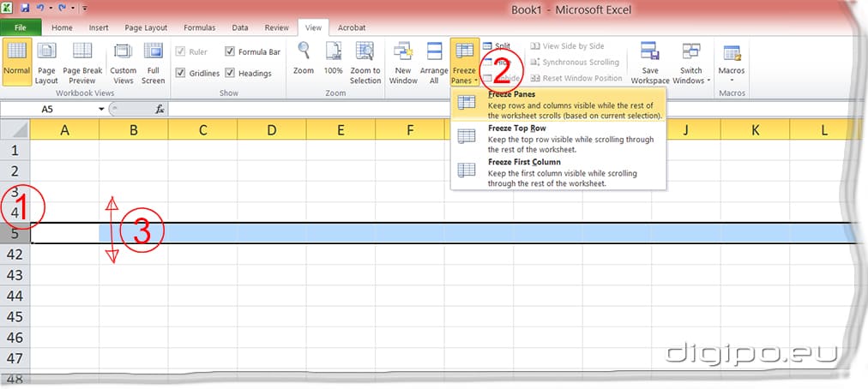This screenshot has height=389, width=868.
Task: Open the Name Box dropdown arrow
Action: point(101,109)
